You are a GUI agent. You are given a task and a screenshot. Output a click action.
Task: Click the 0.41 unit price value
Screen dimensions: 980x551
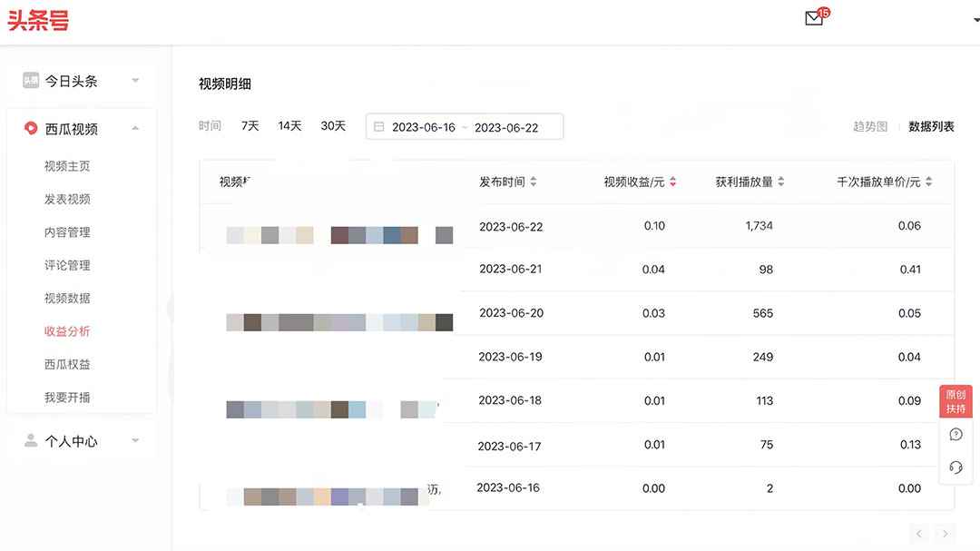tap(910, 269)
